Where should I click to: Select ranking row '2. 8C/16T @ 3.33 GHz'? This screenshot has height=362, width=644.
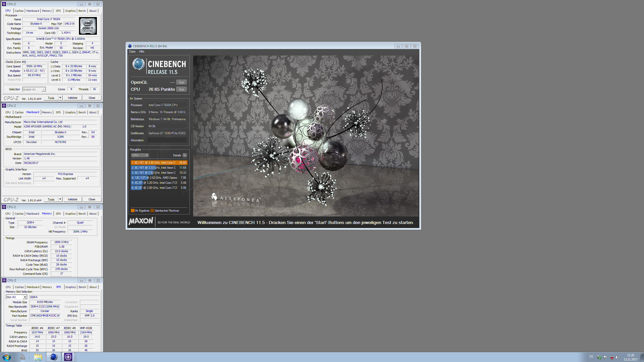[x=159, y=168]
